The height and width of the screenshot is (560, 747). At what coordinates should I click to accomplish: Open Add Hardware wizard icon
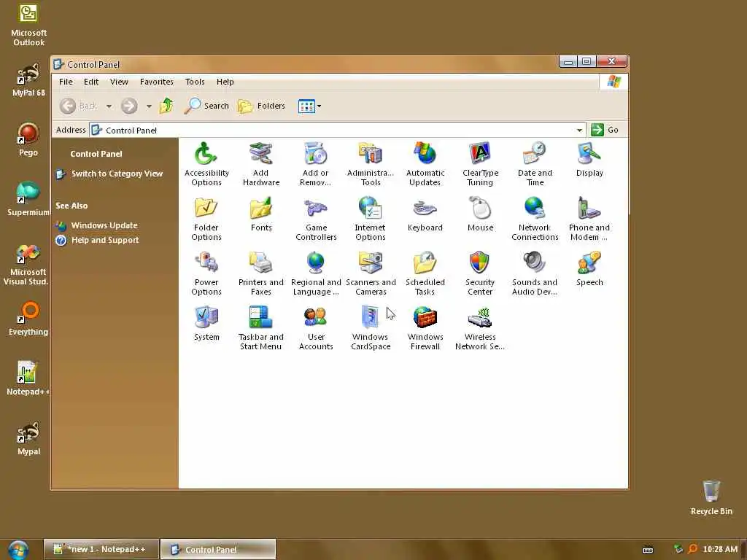coord(260,164)
